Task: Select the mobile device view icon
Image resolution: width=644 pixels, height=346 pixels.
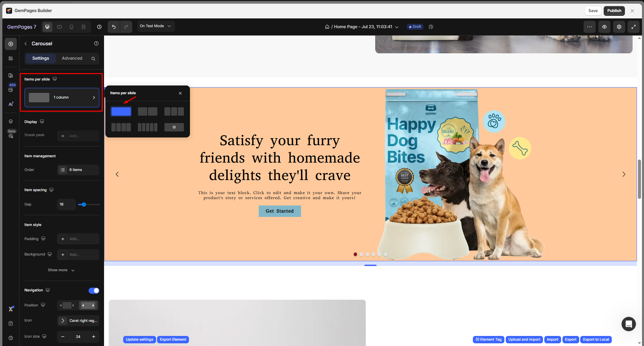Action: click(71, 27)
